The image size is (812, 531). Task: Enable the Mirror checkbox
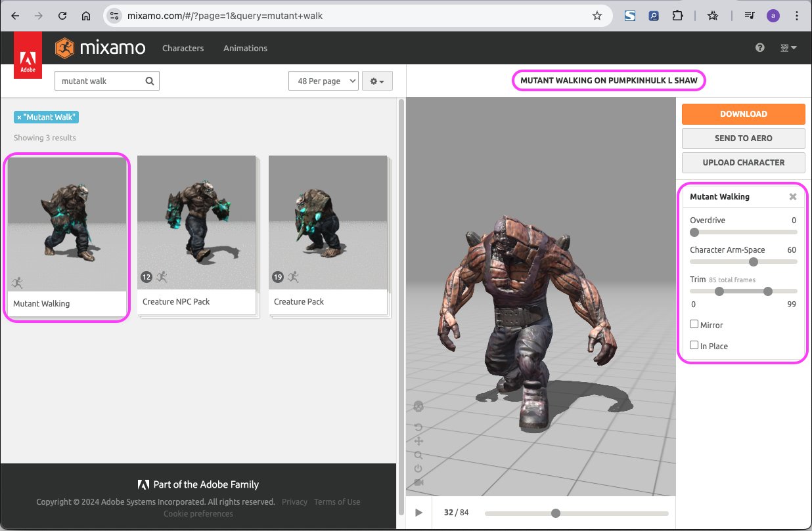click(x=694, y=324)
